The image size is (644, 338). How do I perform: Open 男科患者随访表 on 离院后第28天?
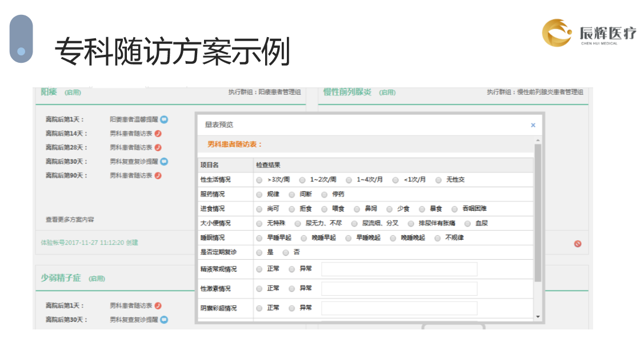[x=131, y=147]
